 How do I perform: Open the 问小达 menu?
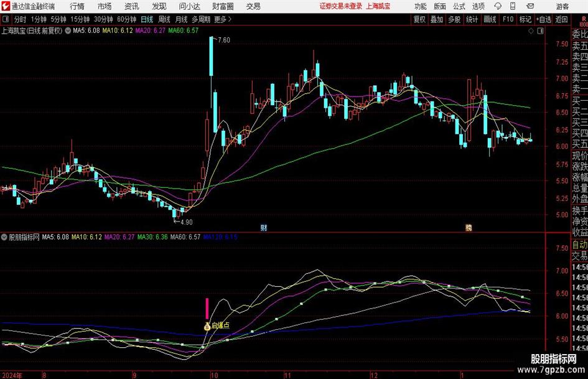point(189,6)
